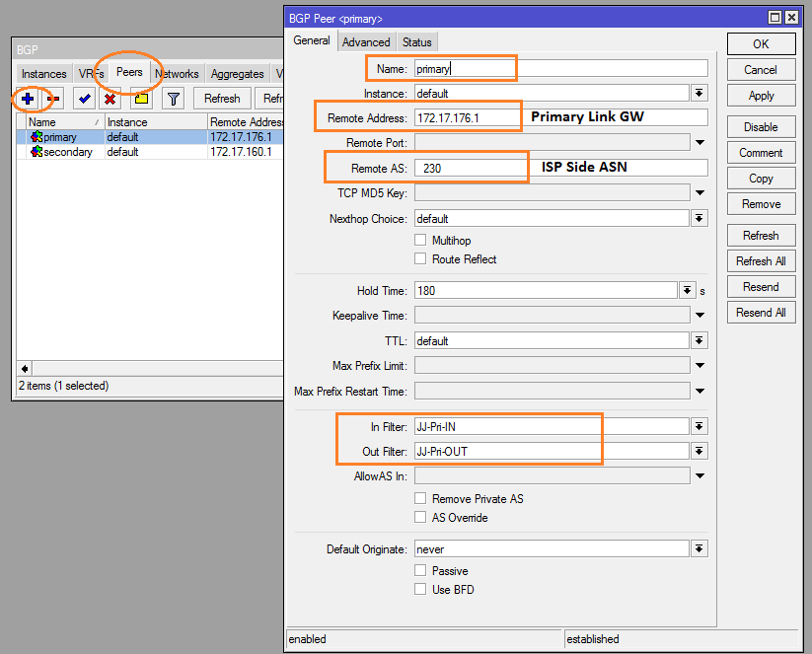Open the comment icon in peer list toolbar

tap(138, 99)
